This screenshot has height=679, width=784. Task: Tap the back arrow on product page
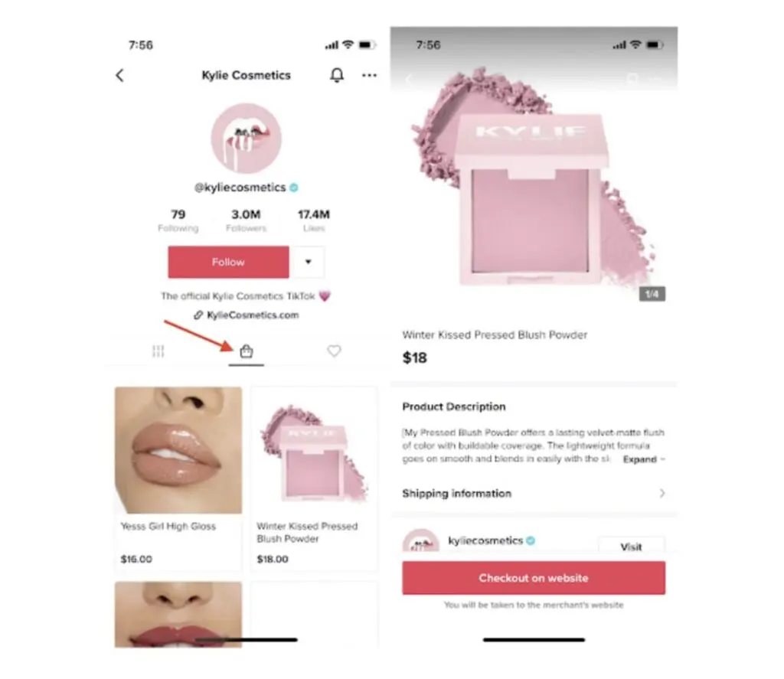pyautogui.click(x=409, y=80)
